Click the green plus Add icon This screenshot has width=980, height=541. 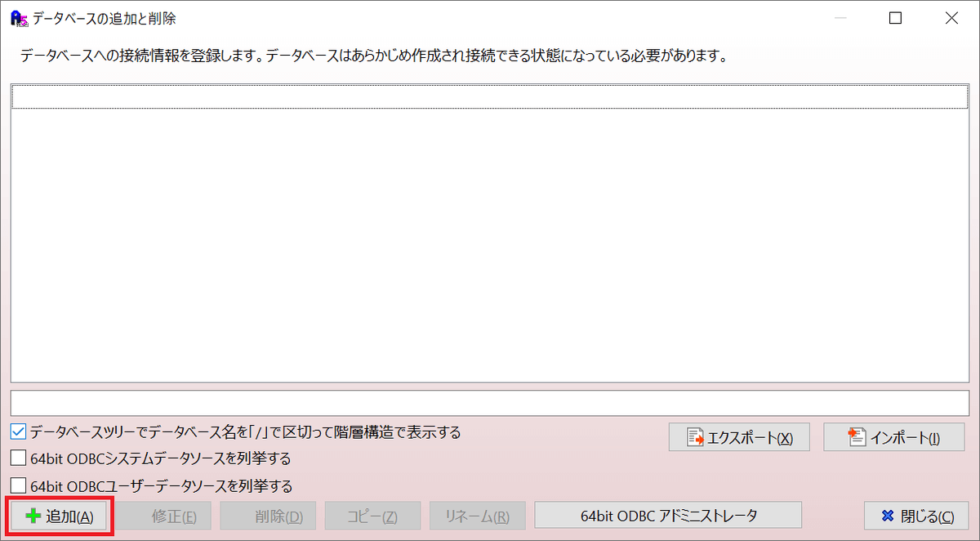click(33, 516)
